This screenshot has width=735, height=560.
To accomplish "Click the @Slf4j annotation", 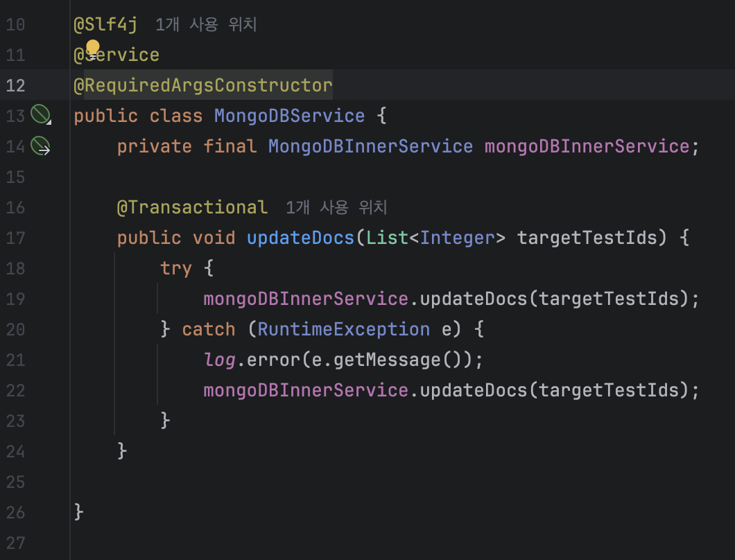I will pos(105,24).
